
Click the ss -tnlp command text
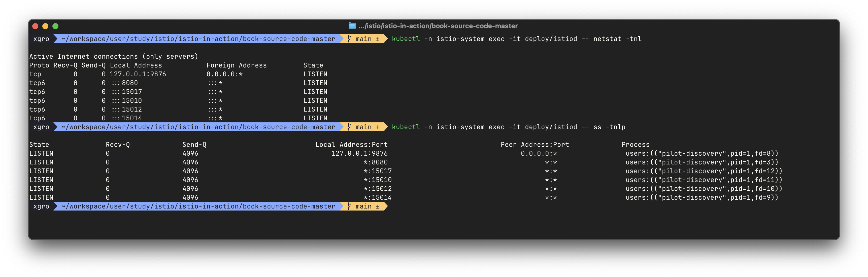[x=609, y=127]
